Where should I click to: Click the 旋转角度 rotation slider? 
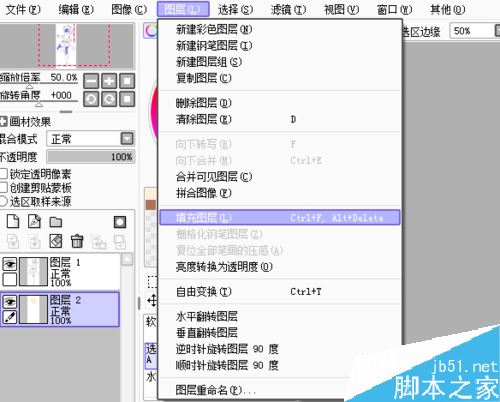(39, 103)
